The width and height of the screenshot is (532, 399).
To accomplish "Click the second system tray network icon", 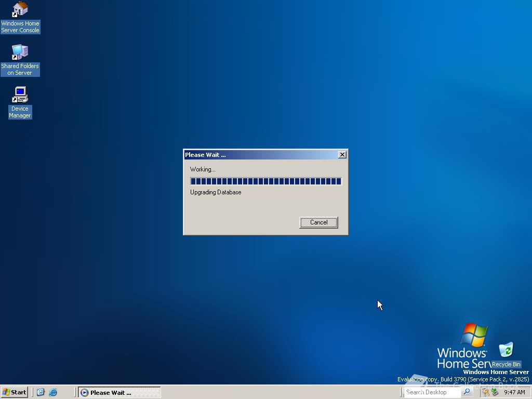I will pyautogui.click(x=495, y=392).
